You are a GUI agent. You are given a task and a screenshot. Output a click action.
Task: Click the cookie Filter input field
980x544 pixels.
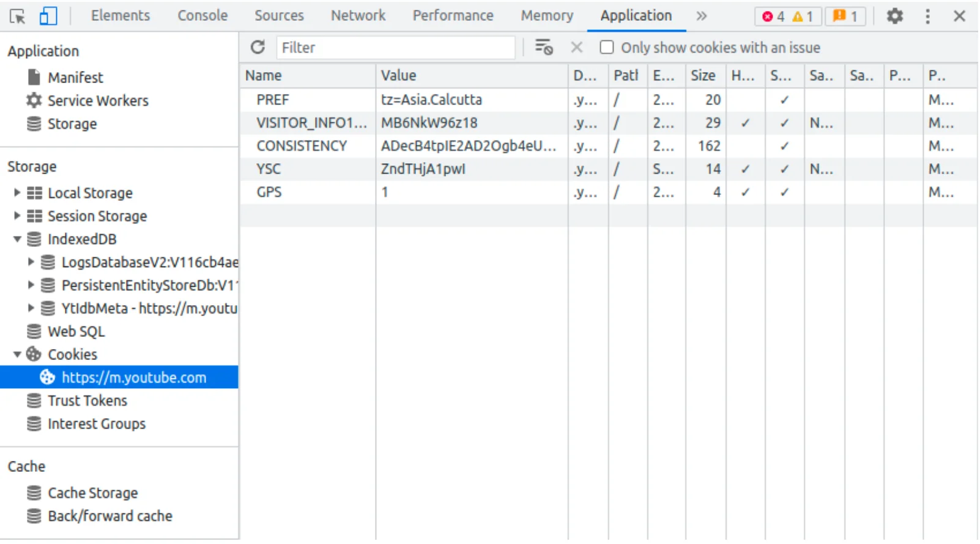click(396, 48)
